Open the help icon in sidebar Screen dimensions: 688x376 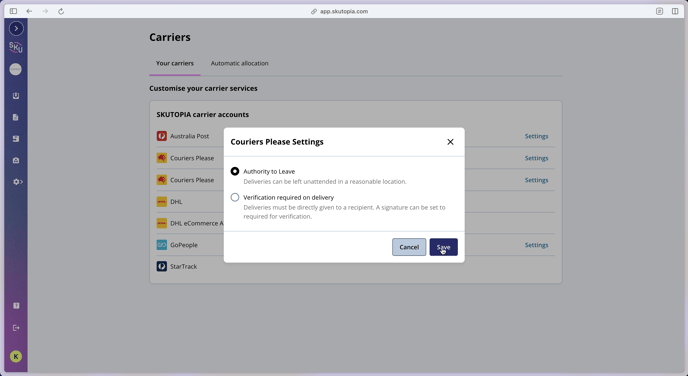click(x=16, y=306)
